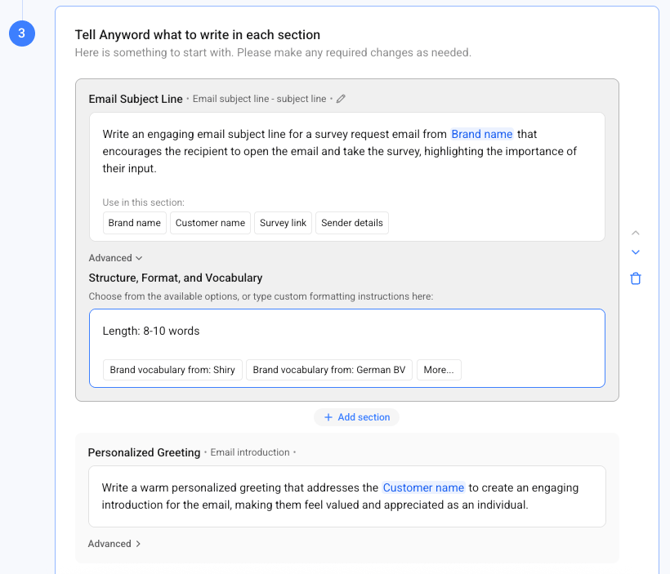Move the section up with the arrow
The width and height of the screenshot is (670, 574).
(x=635, y=233)
